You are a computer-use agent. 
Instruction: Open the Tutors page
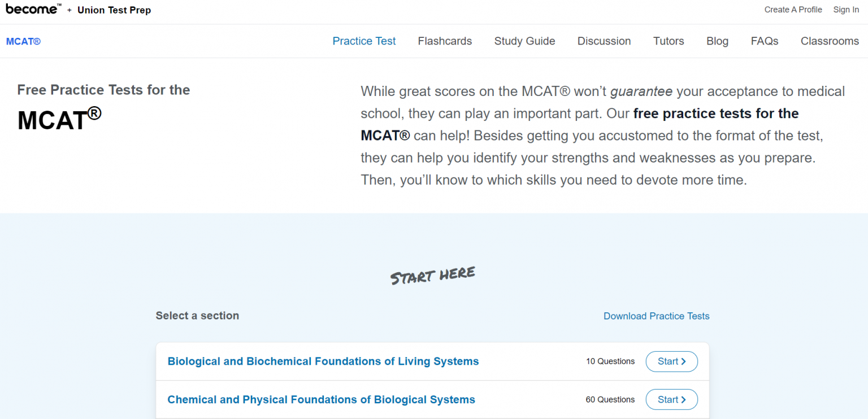669,41
